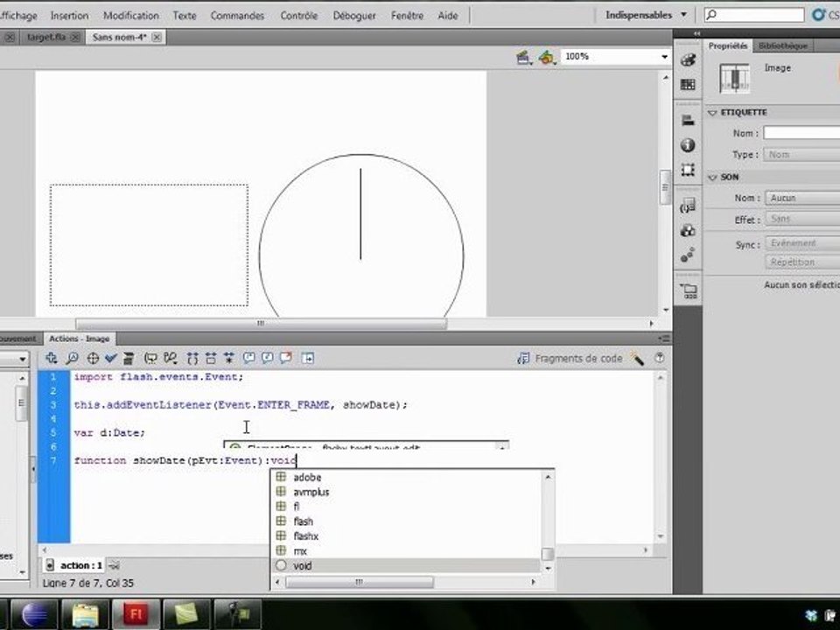Open the Swatches grid panel icon
840x630 pixels.
688,85
